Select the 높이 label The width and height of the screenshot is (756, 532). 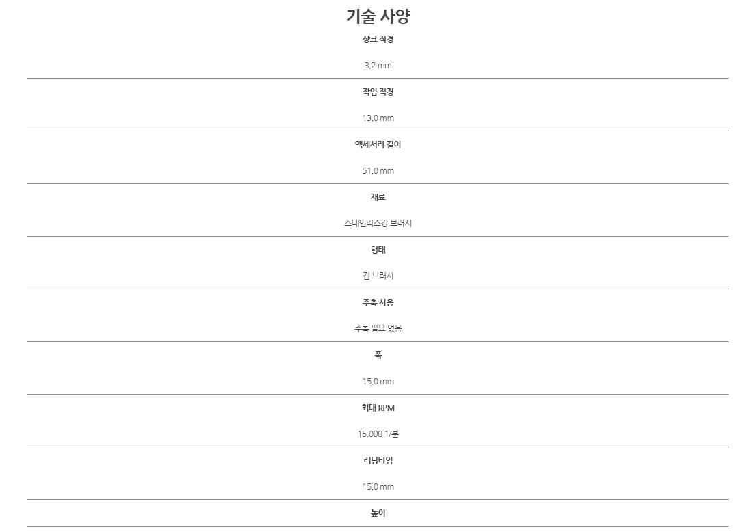(x=378, y=514)
